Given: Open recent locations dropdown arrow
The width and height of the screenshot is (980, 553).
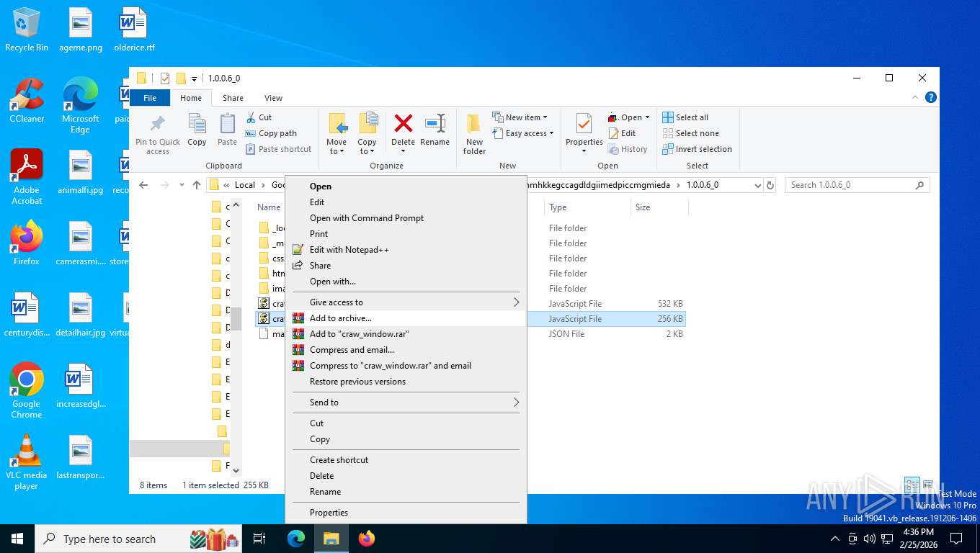Looking at the screenshot, I should (x=182, y=185).
